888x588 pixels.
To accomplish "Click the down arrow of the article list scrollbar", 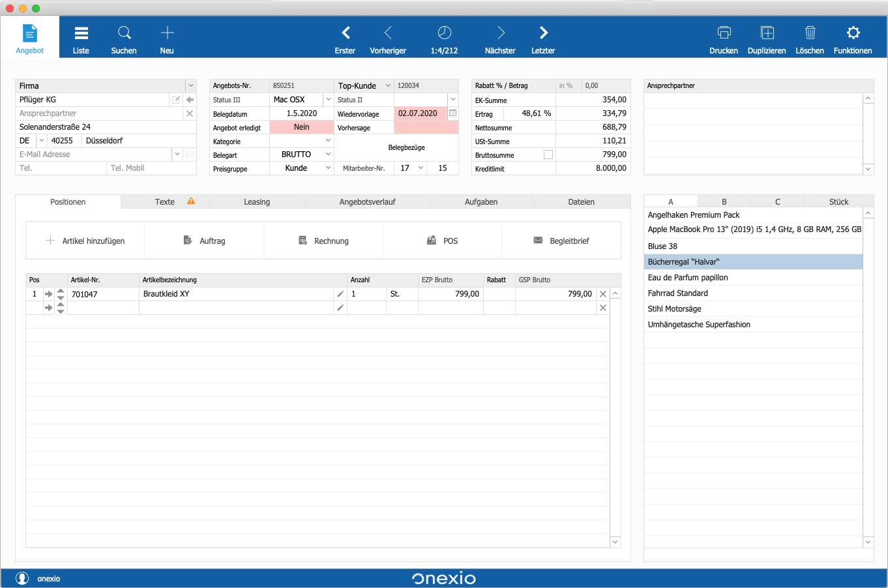I will tap(868, 542).
